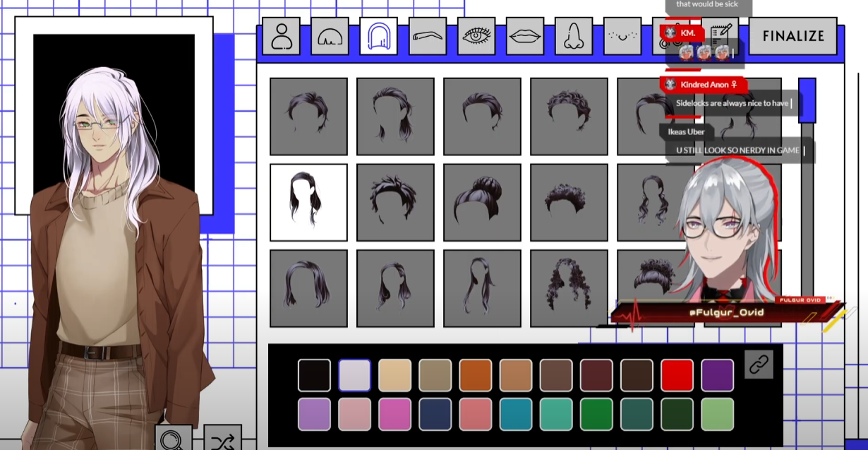Pick the side-parted medium-length hairstyle
The width and height of the screenshot is (868, 450).
click(x=395, y=288)
